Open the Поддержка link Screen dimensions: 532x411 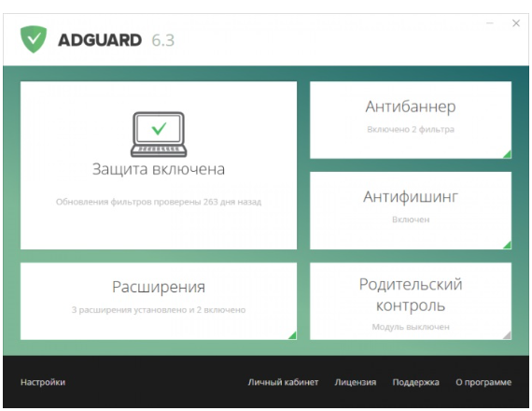[415, 382]
